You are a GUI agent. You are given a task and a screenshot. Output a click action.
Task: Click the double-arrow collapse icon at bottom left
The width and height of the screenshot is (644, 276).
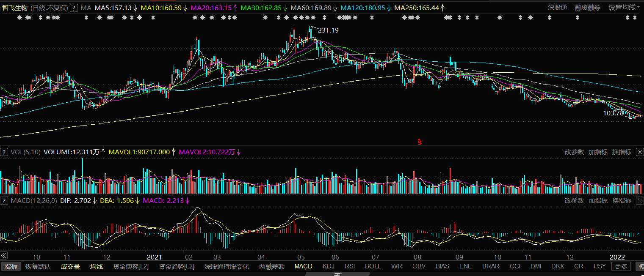coord(4,256)
